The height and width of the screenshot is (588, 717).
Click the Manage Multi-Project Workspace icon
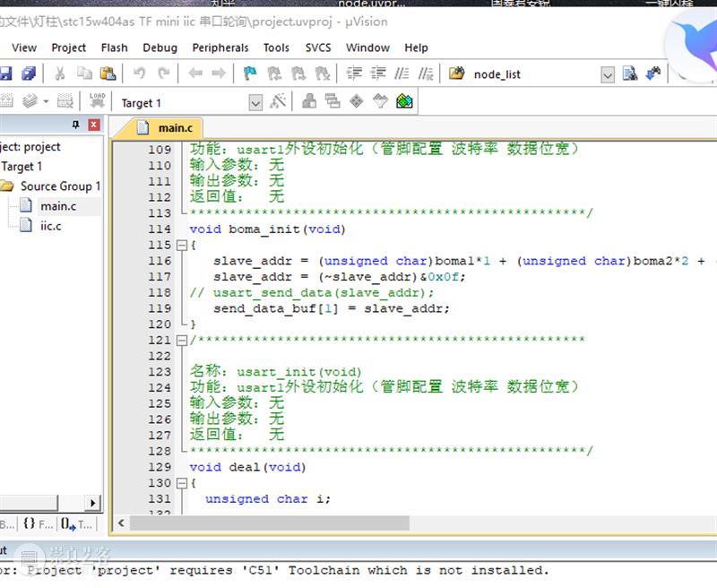coord(333,100)
